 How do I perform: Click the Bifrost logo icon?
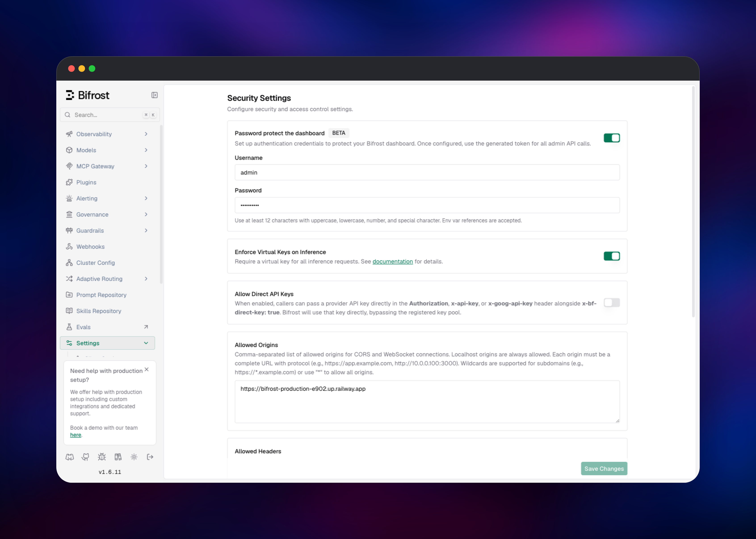[70, 95]
